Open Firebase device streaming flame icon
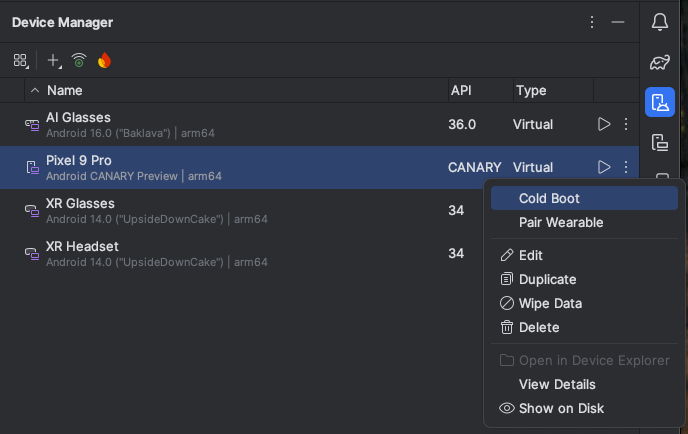This screenshot has width=688, height=434. [x=104, y=61]
